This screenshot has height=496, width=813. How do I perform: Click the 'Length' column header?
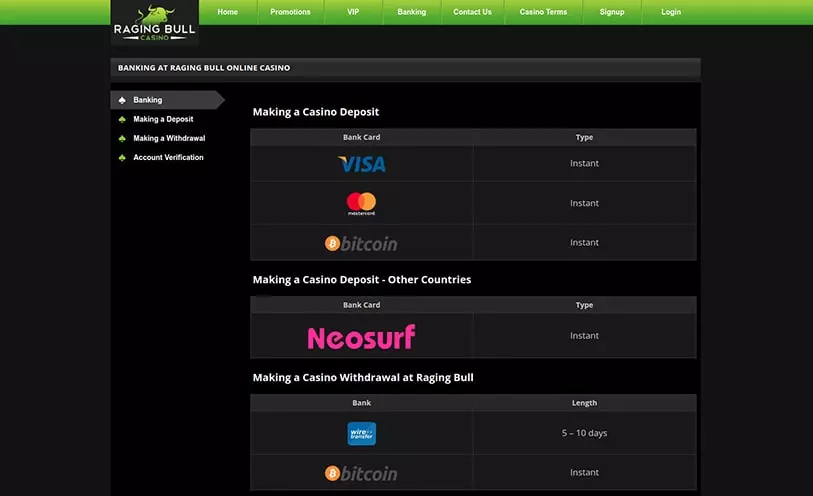584,403
